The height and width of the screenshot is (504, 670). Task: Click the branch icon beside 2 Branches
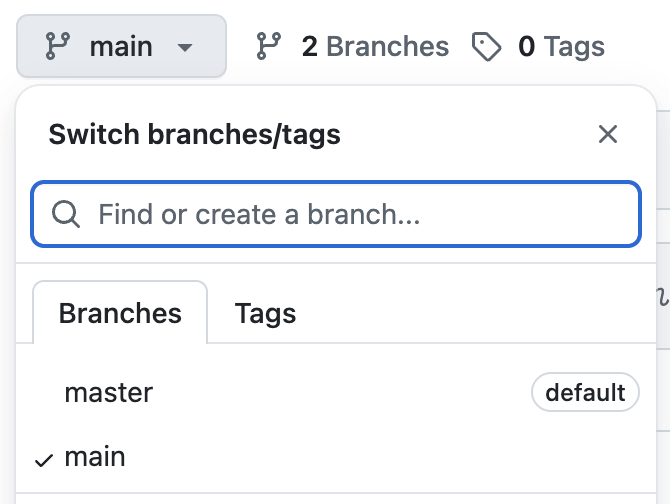coord(269,46)
